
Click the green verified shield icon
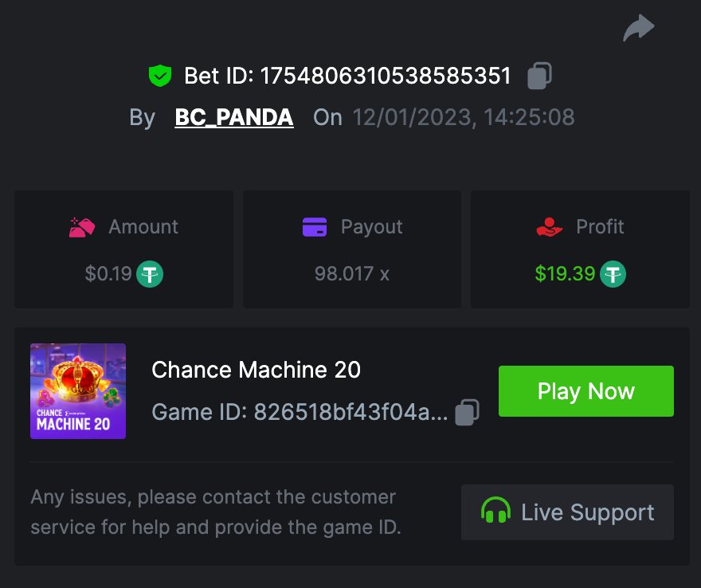160,76
